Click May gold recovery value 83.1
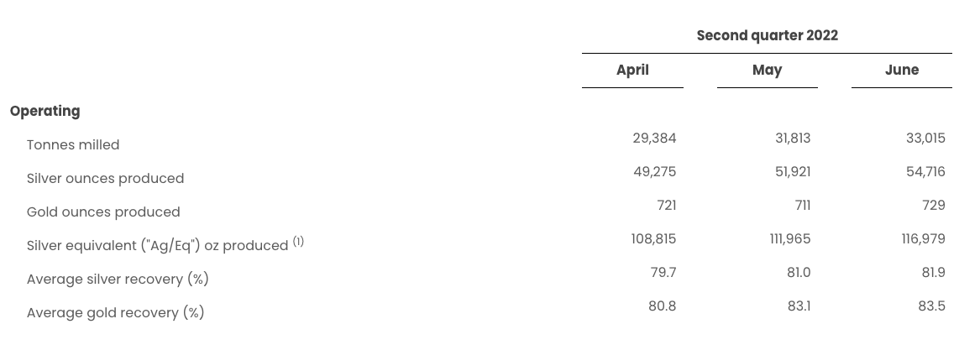This screenshot has height=345, width=980. click(799, 306)
